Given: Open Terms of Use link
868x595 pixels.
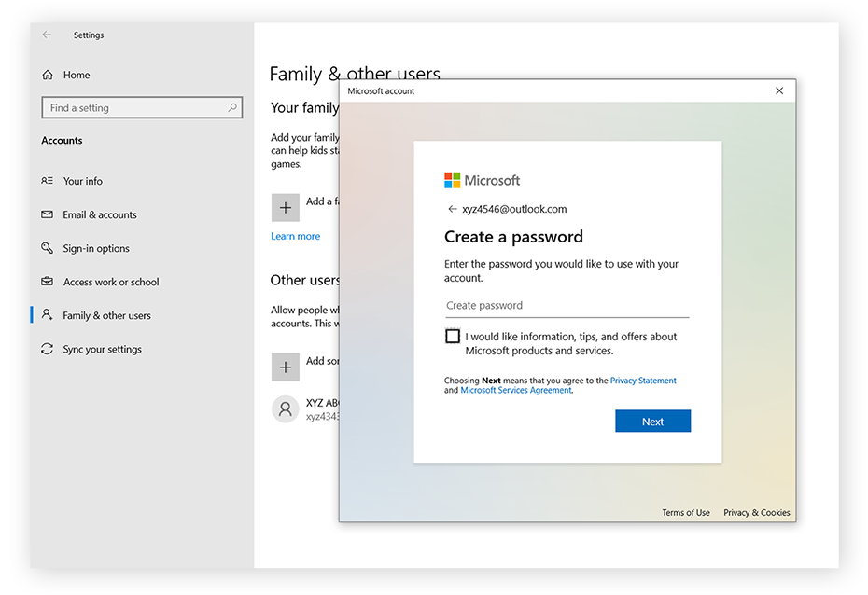Looking at the screenshot, I should (685, 513).
